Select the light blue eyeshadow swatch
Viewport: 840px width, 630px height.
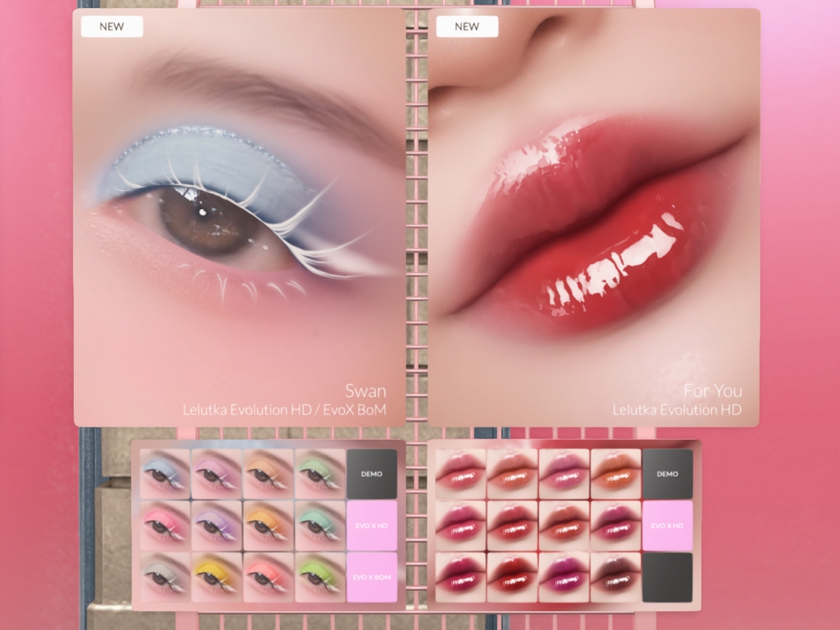164,473
